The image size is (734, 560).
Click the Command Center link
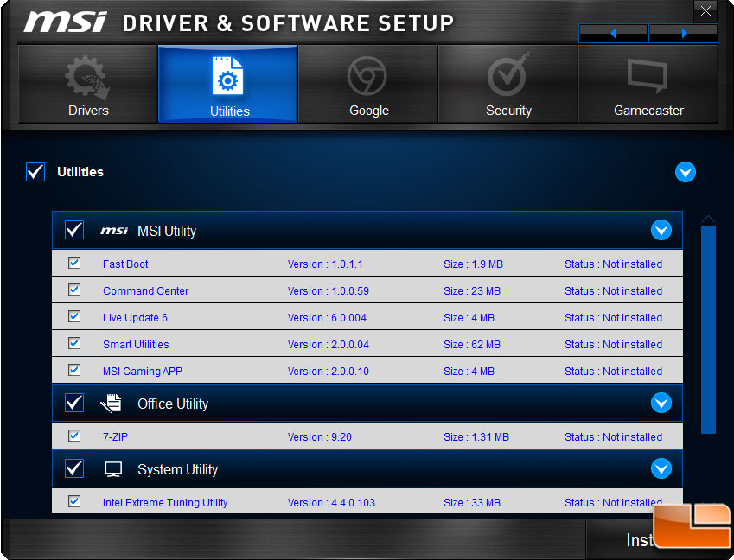coord(145,290)
